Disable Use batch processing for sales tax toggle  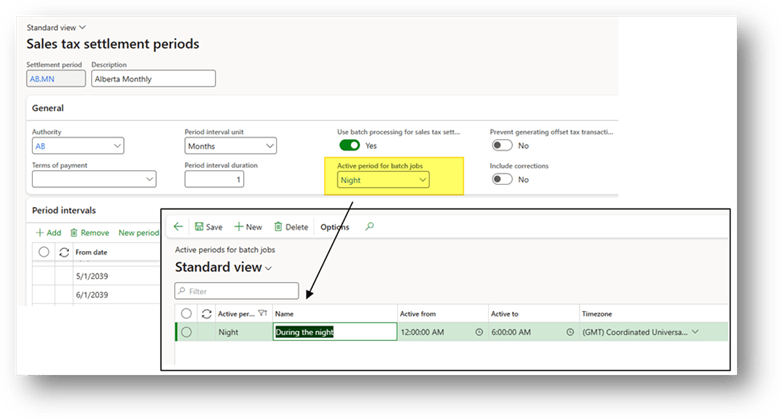(349, 146)
